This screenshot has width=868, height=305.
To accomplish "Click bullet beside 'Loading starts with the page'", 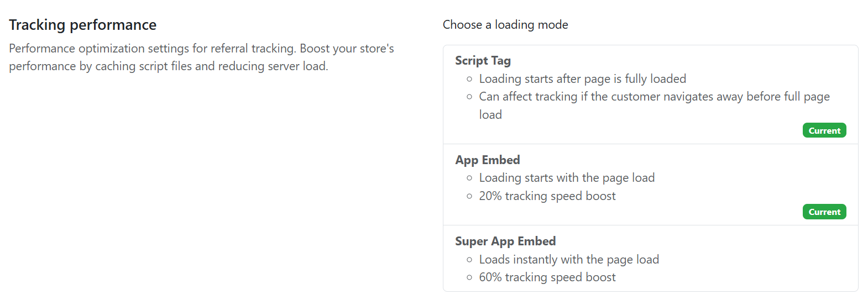I will (x=469, y=178).
